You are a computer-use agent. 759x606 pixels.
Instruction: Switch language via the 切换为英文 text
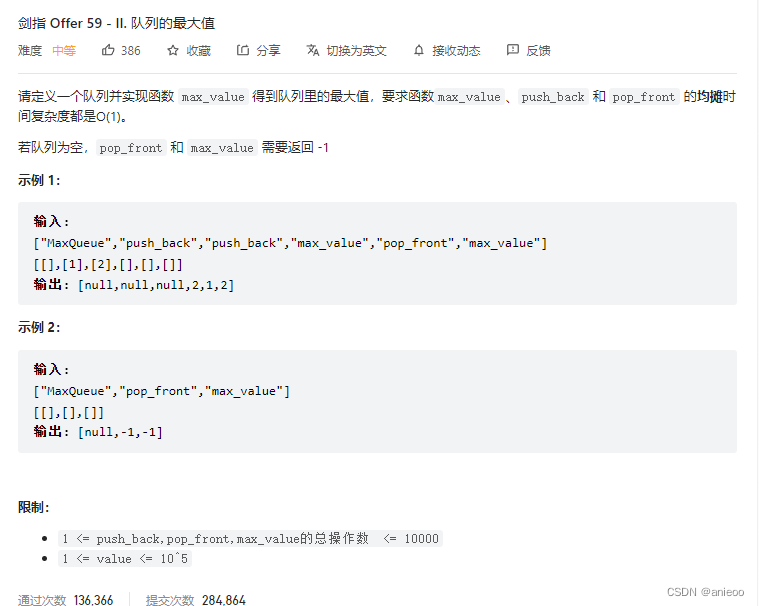click(356, 50)
